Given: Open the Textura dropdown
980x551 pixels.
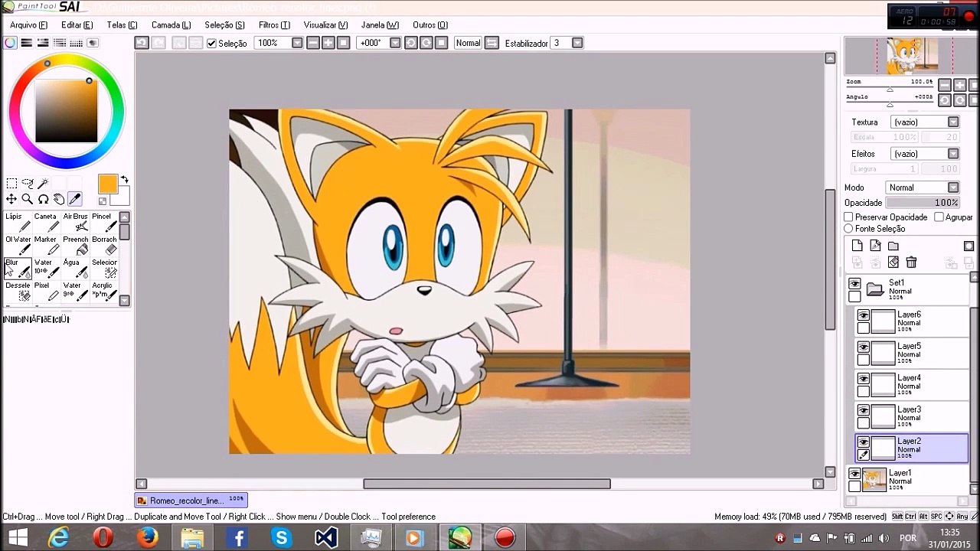Looking at the screenshot, I should (x=953, y=122).
